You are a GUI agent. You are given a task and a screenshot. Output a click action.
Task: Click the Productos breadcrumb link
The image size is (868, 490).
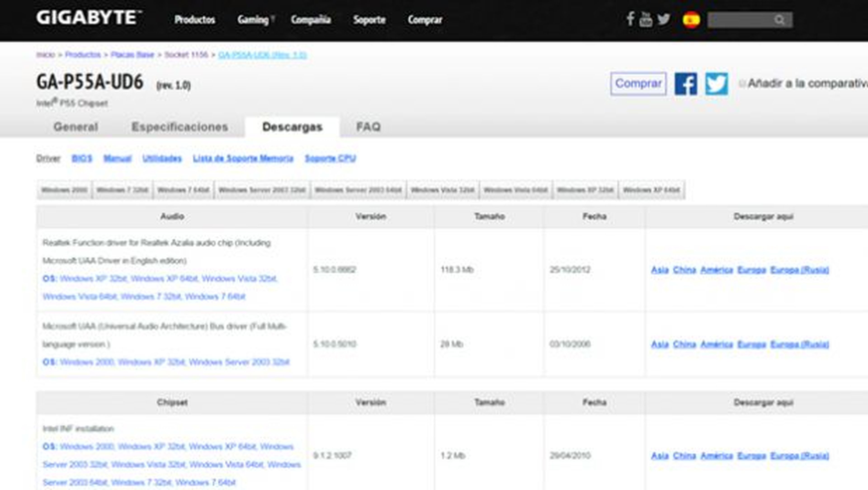point(83,55)
